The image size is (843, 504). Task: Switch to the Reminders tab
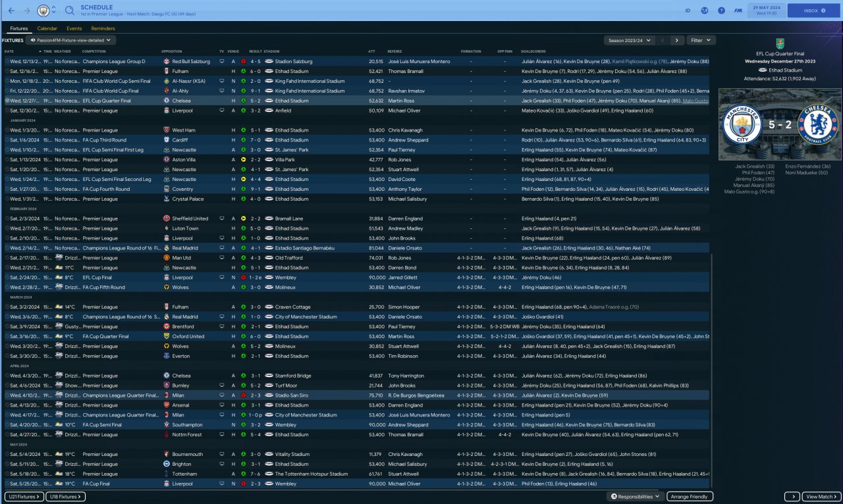tap(103, 29)
